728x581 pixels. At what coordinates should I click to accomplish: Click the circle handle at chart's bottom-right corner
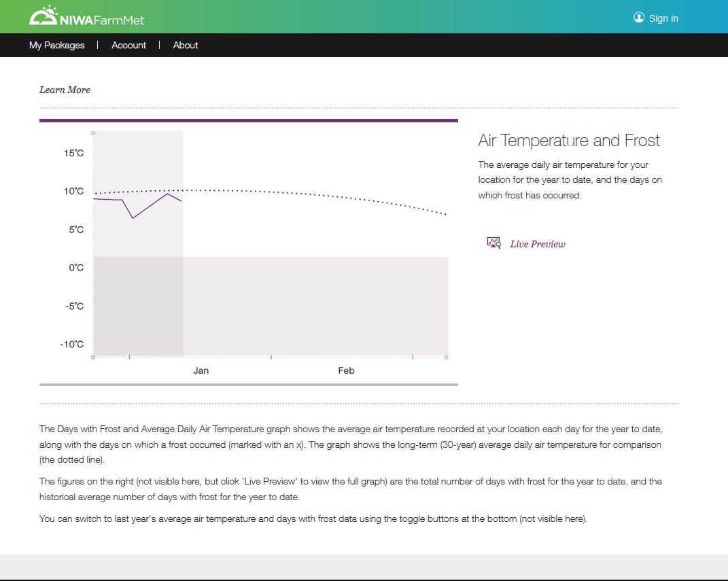446,357
